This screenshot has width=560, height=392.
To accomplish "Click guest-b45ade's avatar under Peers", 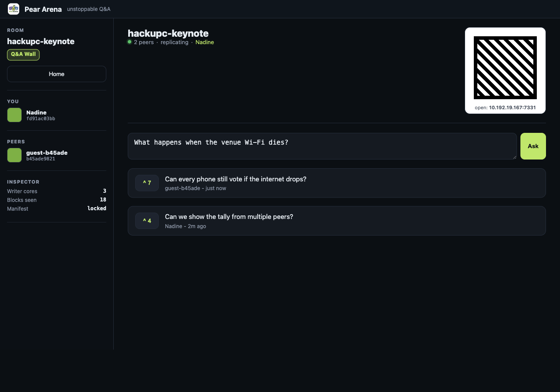I will 14,155.
